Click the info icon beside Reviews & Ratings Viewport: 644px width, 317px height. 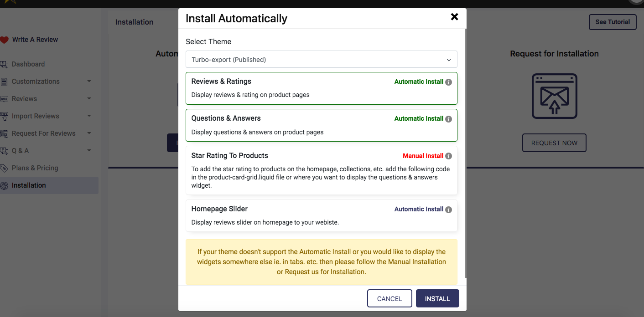tap(448, 82)
